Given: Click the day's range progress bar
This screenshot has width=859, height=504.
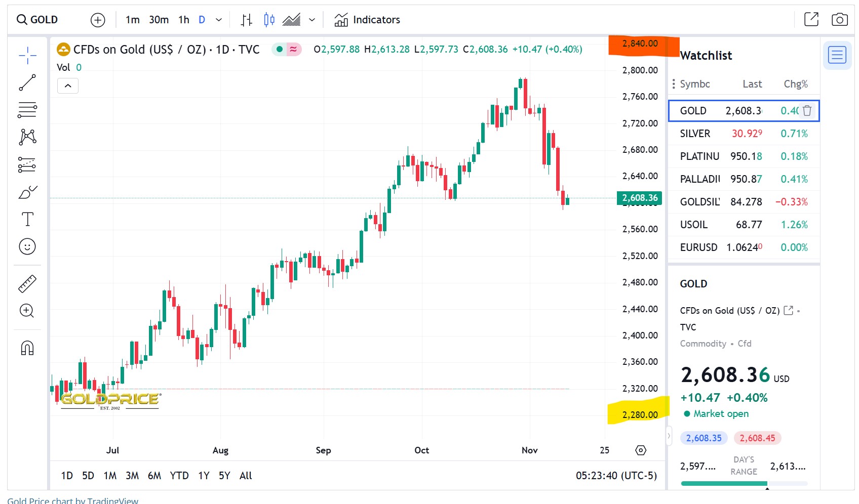Looking at the screenshot, I should (745, 484).
